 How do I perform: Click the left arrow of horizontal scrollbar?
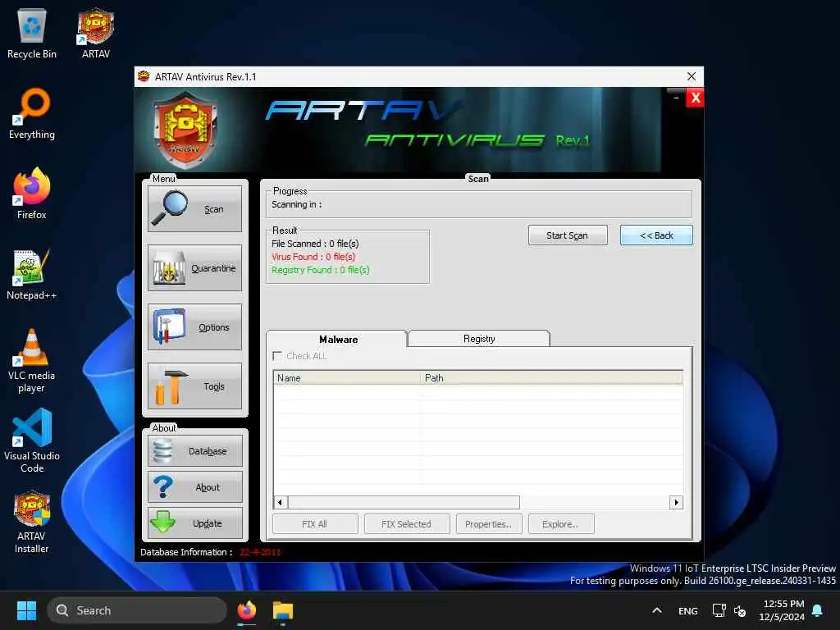(x=281, y=502)
